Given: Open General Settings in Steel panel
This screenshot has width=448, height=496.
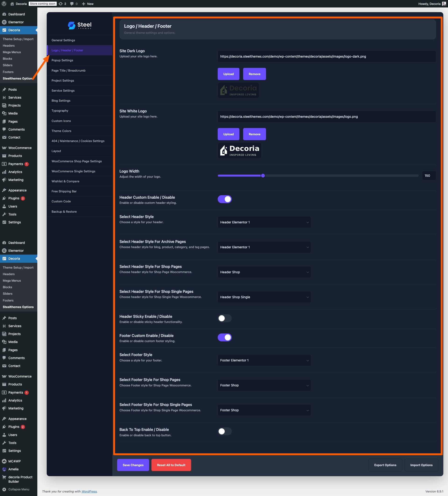Looking at the screenshot, I should tap(80, 40).
